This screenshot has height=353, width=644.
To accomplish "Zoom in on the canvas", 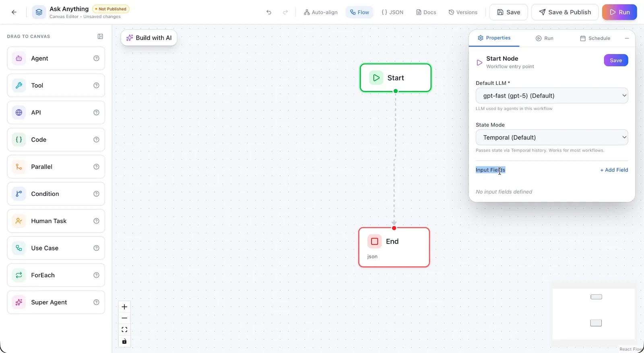I will [x=124, y=307].
